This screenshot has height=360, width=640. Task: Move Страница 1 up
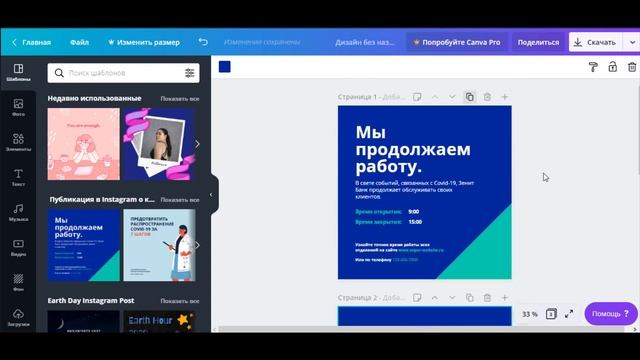435,97
